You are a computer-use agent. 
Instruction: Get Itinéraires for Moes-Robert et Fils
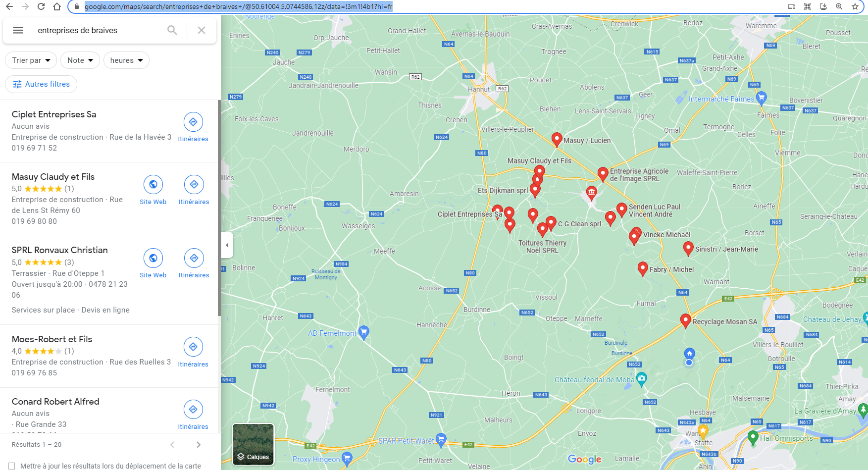point(193,352)
